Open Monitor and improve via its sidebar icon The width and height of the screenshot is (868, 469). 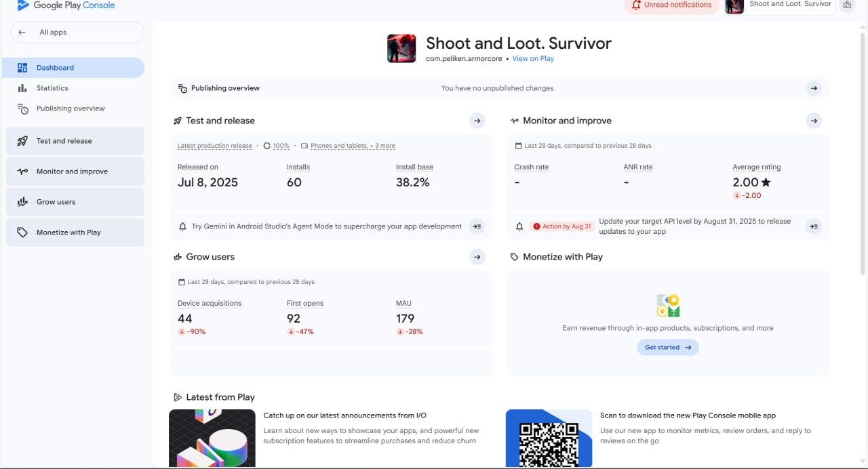tap(22, 171)
